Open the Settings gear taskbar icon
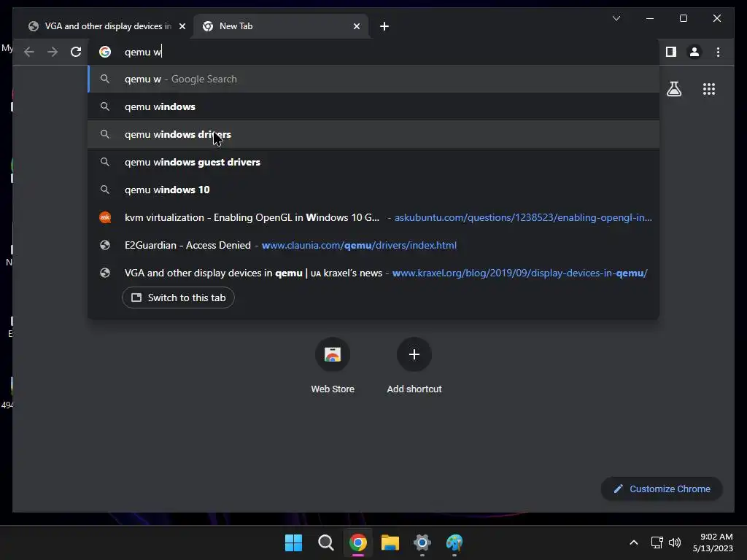 pyautogui.click(x=422, y=542)
